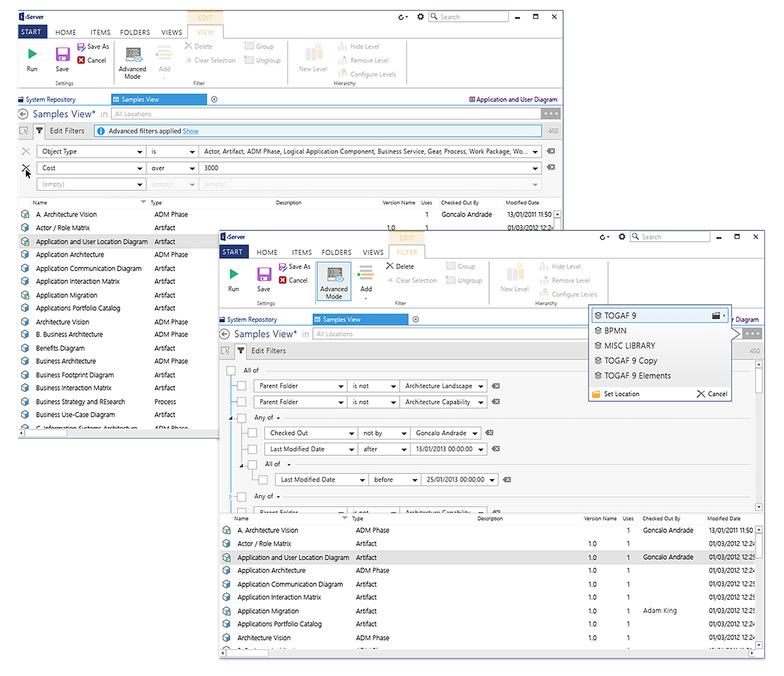Click All Locations field in back window
Image resolution: width=784 pixels, height=676 pixels.
326,114
